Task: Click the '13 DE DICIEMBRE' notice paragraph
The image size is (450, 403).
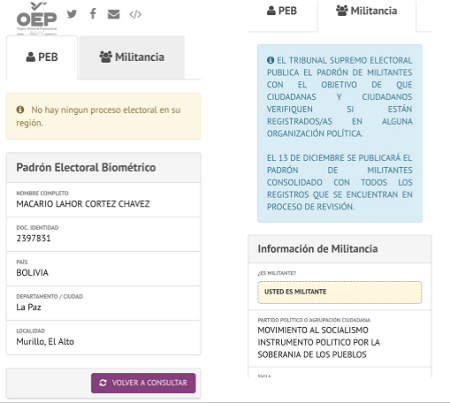Action: 340,182
